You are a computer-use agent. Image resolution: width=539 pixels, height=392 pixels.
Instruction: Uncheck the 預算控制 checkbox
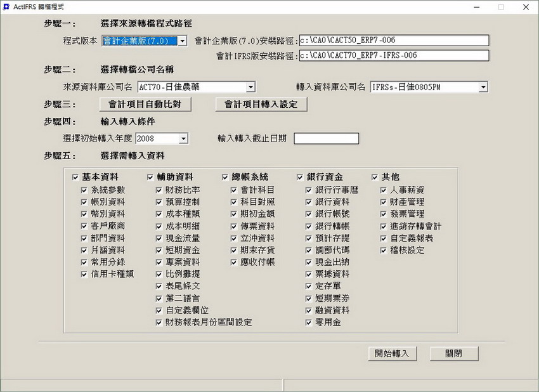coord(159,202)
